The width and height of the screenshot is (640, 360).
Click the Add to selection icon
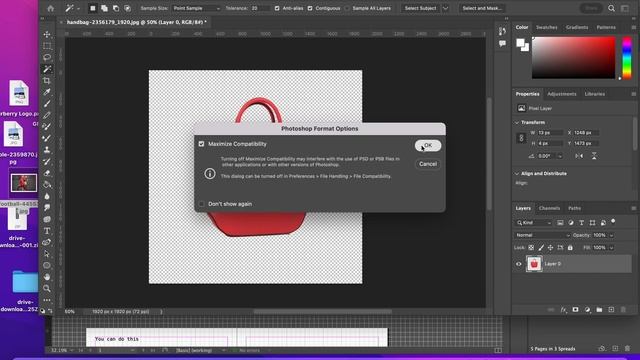(104, 8)
